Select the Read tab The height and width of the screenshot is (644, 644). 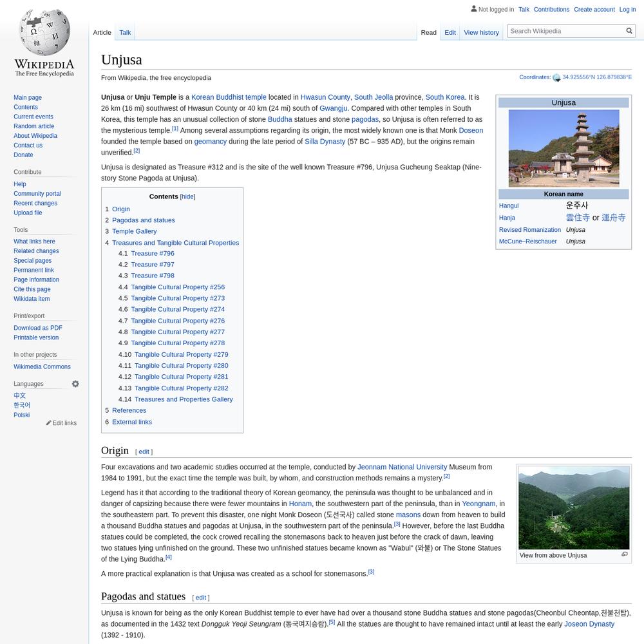(x=428, y=32)
